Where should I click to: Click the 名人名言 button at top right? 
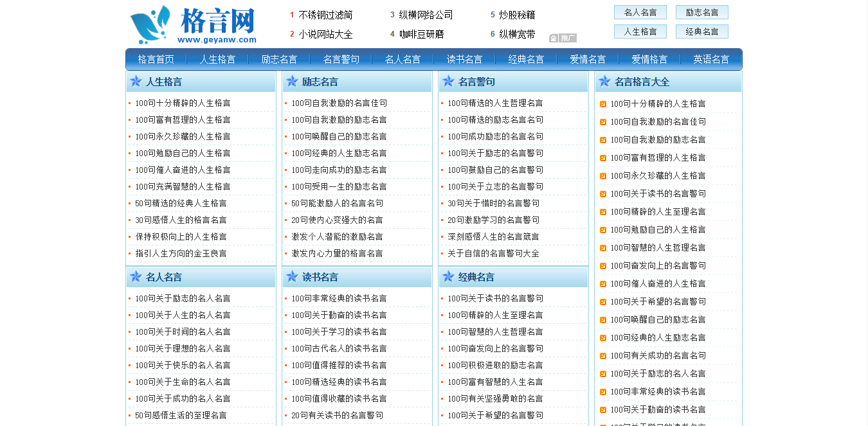640,12
